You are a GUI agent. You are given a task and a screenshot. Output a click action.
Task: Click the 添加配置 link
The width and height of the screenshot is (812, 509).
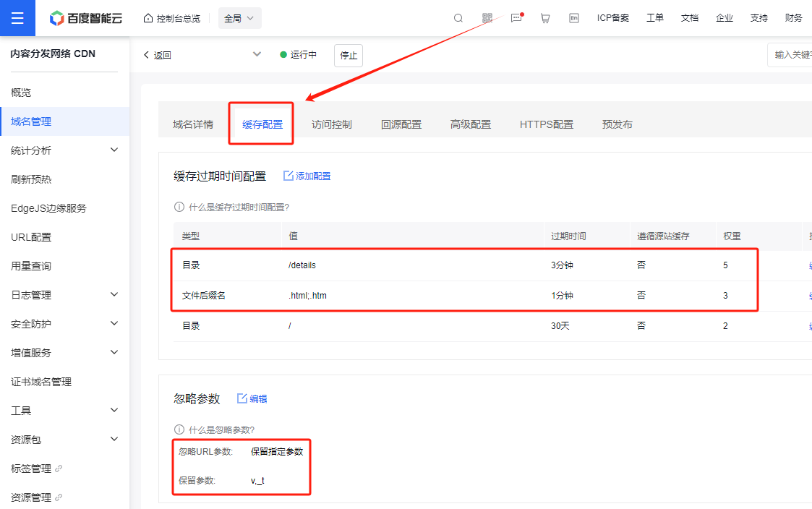pos(307,176)
